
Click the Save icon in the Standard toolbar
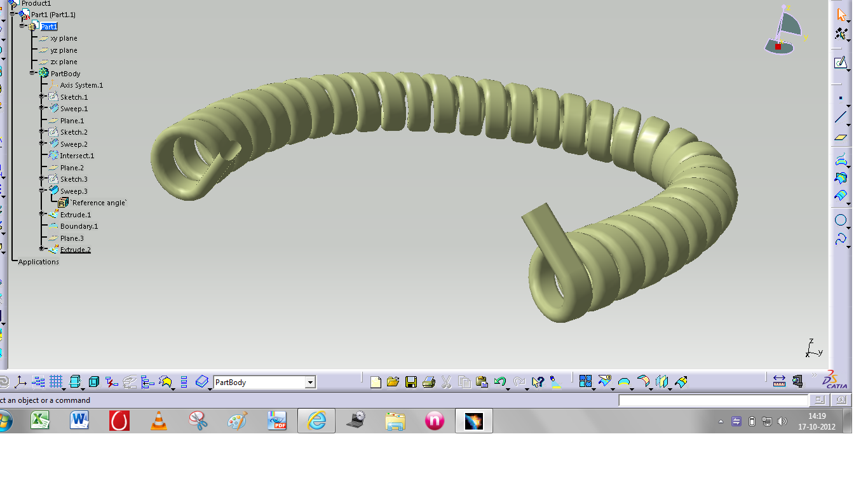point(410,381)
